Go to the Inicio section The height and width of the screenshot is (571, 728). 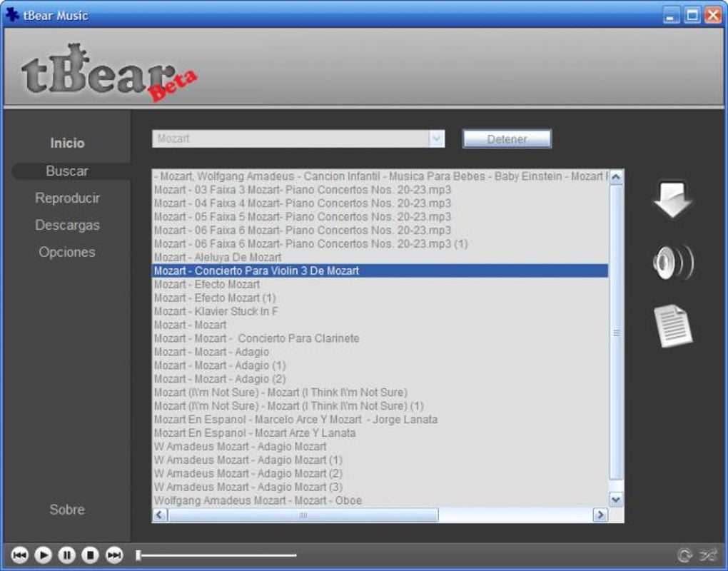pos(66,143)
